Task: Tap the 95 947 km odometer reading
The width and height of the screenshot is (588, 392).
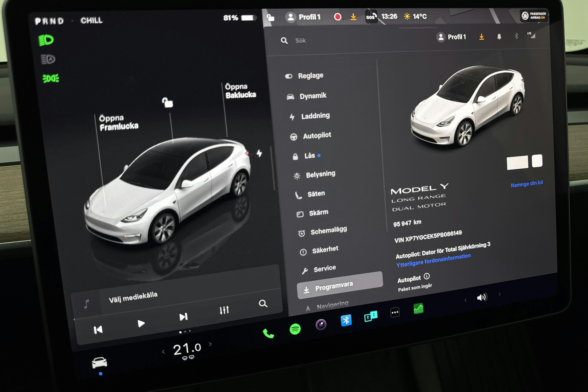Action: click(x=407, y=223)
